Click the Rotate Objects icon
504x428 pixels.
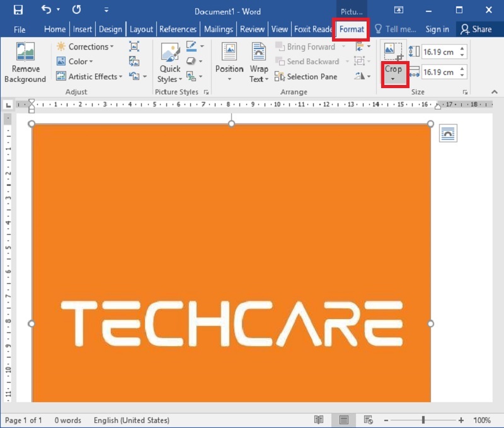click(358, 76)
